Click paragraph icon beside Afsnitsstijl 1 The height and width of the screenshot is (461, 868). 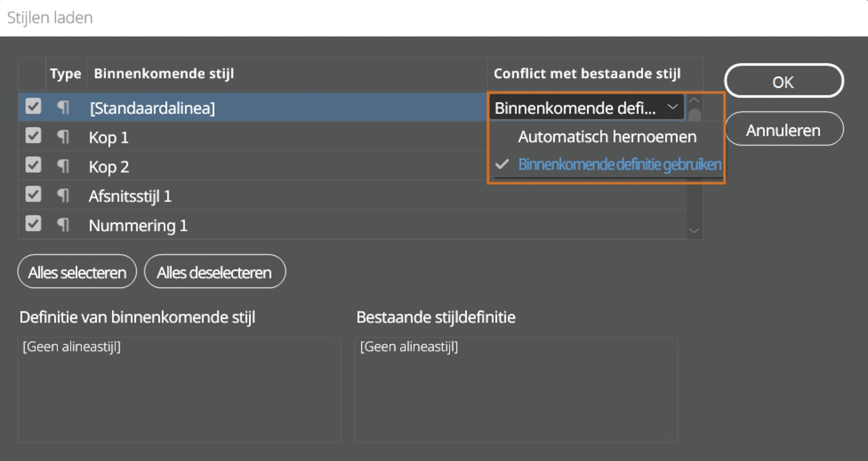tap(63, 196)
